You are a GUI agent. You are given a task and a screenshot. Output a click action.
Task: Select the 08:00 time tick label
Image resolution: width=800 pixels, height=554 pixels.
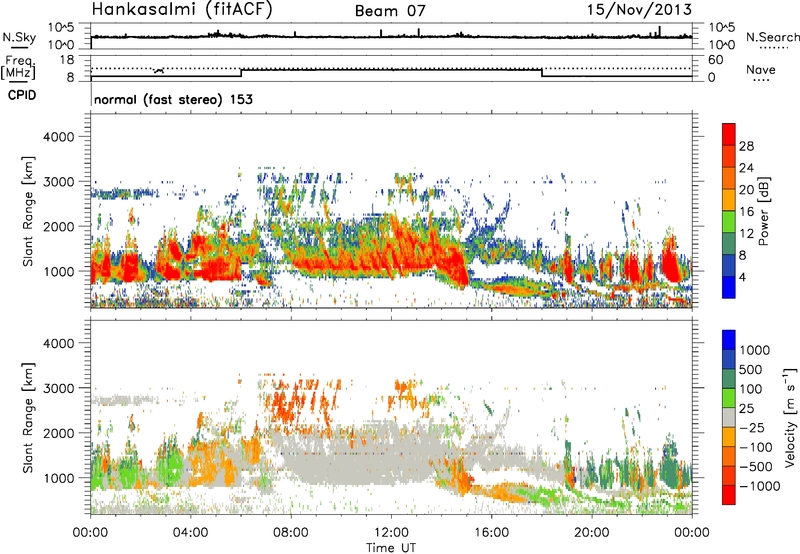pos(291,533)
